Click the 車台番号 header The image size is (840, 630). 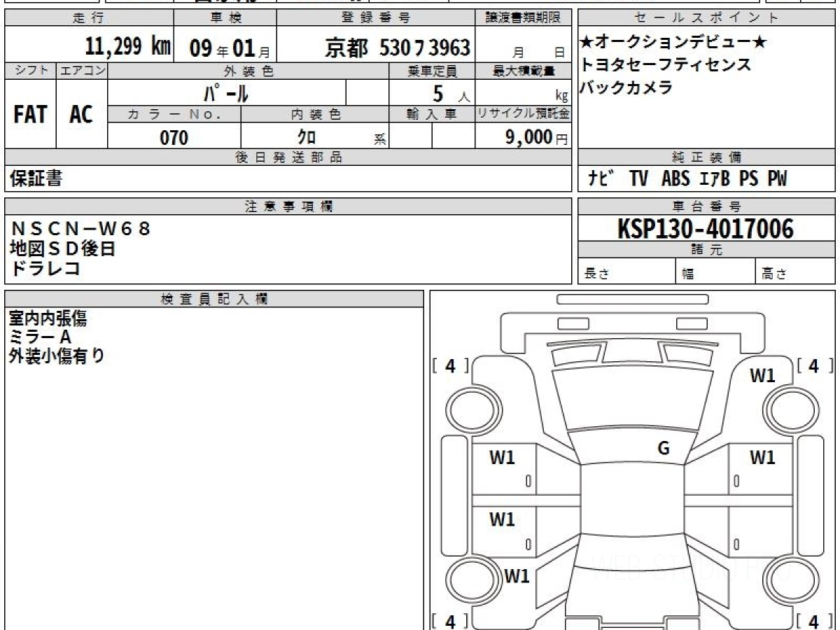coord(707,206)
